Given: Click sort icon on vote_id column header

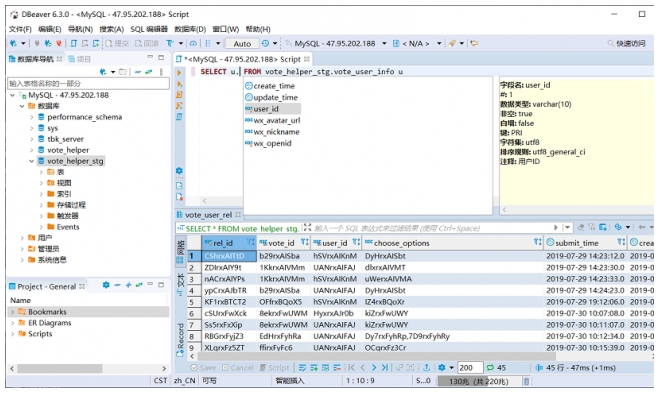Looking at the screenshot, I should (305, 242).
